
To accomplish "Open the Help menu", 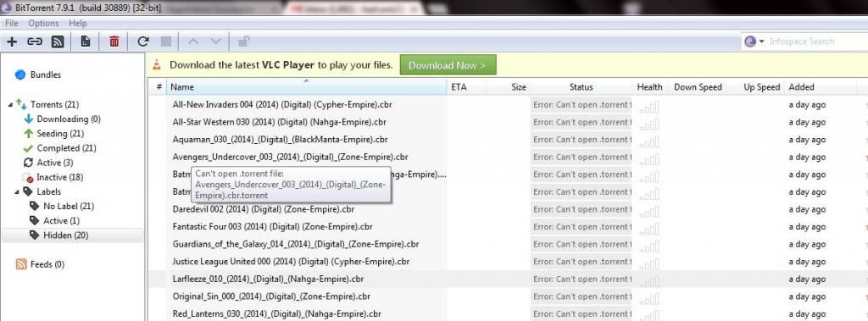I will tap(77, 23).
